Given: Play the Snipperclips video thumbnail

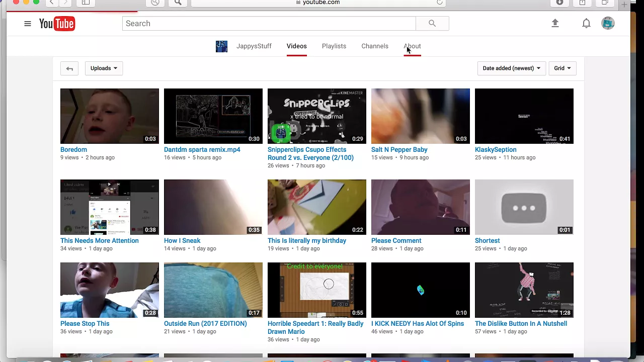Looking at the screenshot, I should 317,116.
